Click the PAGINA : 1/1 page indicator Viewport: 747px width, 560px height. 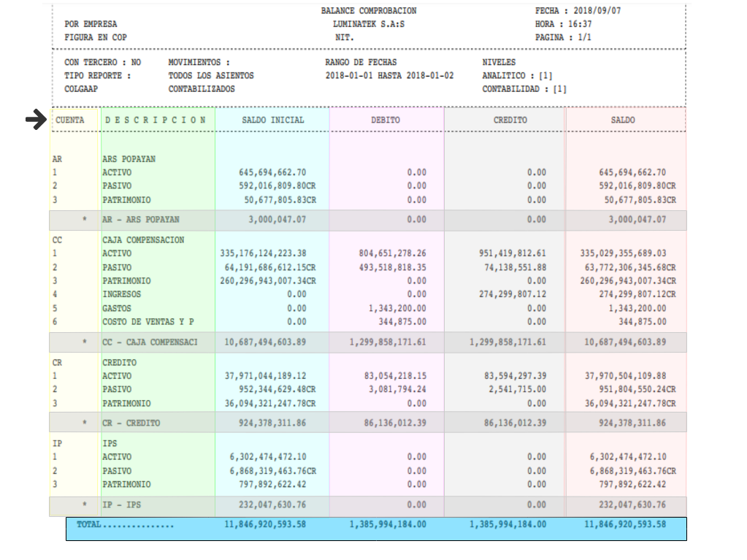(563, 37)
